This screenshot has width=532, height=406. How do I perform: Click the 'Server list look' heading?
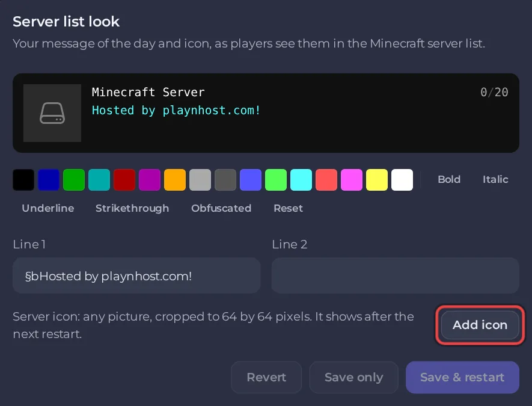[66, 22]
